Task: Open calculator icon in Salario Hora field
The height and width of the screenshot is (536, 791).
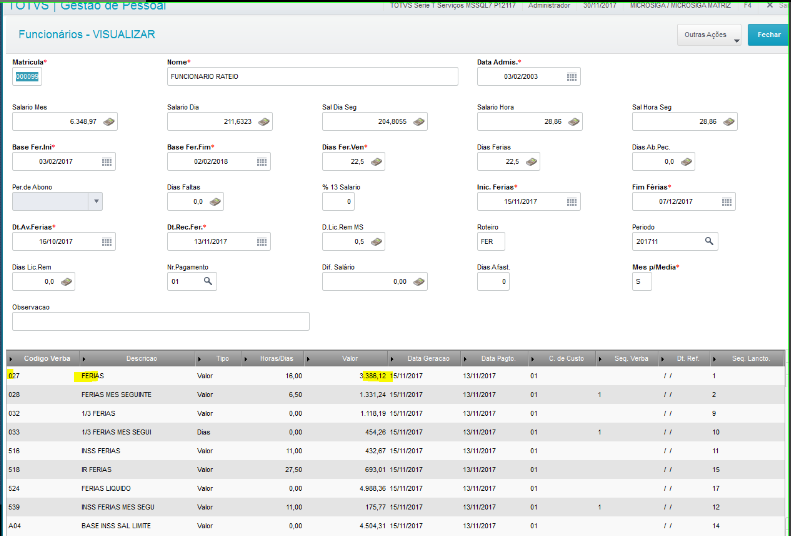Action: 573,122
